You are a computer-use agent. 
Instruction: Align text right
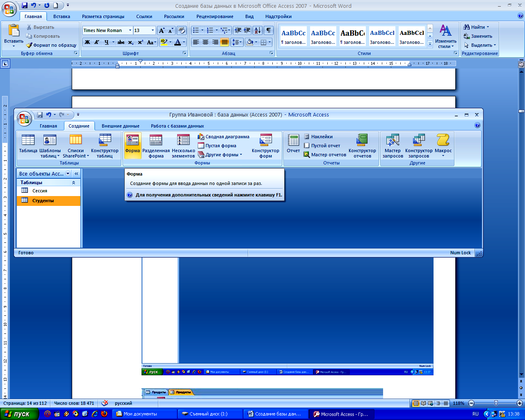(x=215, y=42)
